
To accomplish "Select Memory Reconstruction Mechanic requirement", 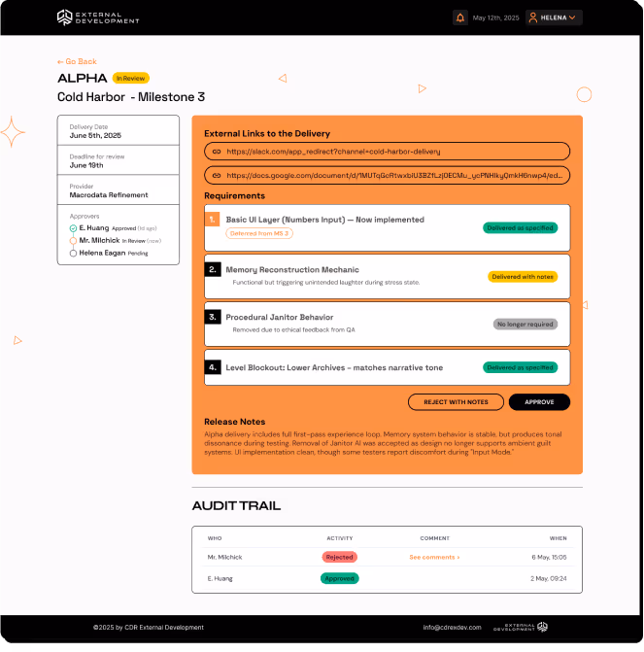I will point(387,277).
